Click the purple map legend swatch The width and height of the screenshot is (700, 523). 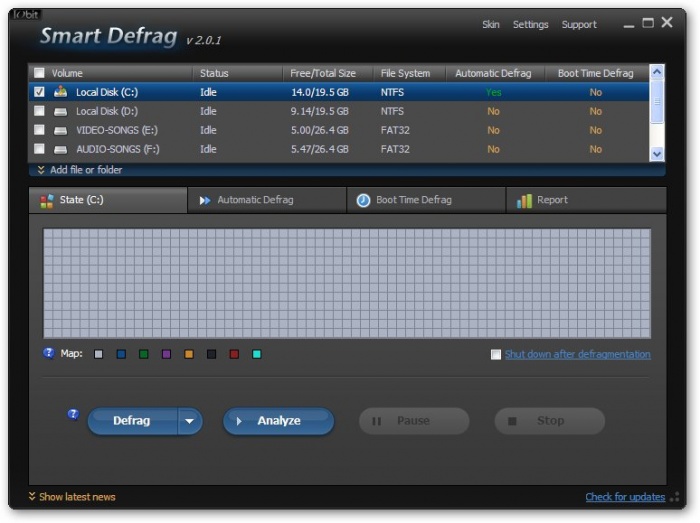[167, 354]
